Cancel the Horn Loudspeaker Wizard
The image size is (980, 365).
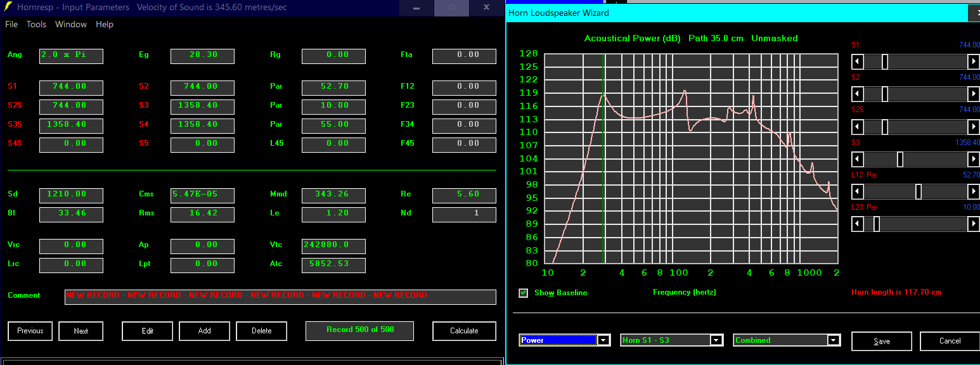pyautogui.click(x=950, y=341)
